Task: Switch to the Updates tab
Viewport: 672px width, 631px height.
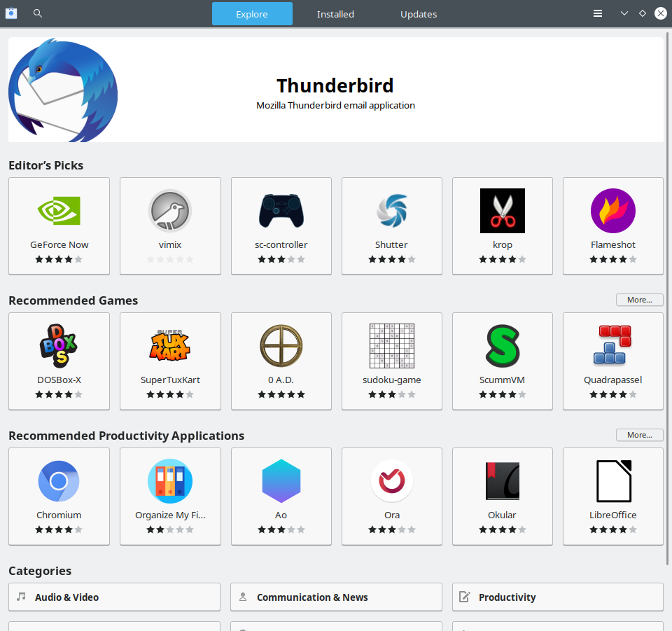Action: (x=419, y=14)
